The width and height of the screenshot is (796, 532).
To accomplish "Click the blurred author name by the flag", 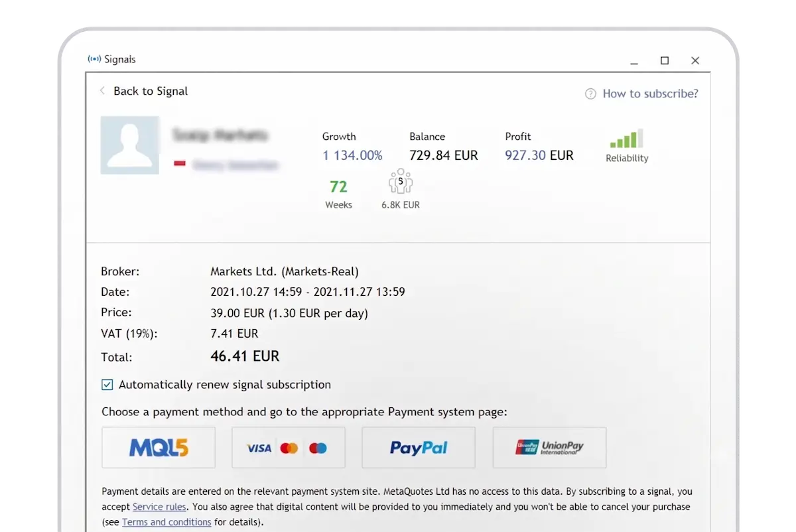I will (235, 165).
